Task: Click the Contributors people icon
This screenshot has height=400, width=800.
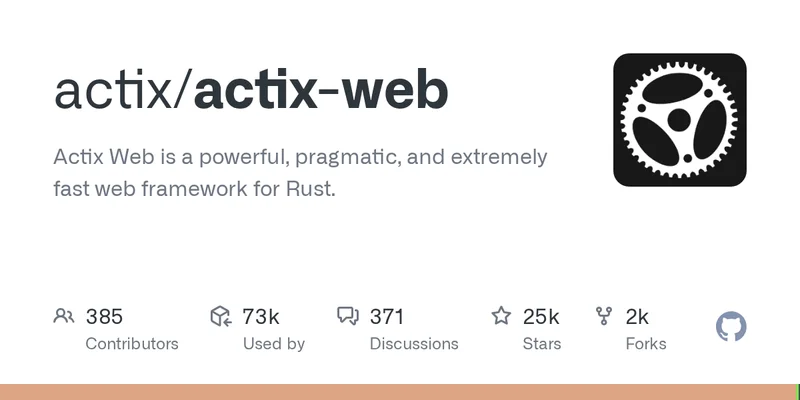Action: (x=64, y=317)
